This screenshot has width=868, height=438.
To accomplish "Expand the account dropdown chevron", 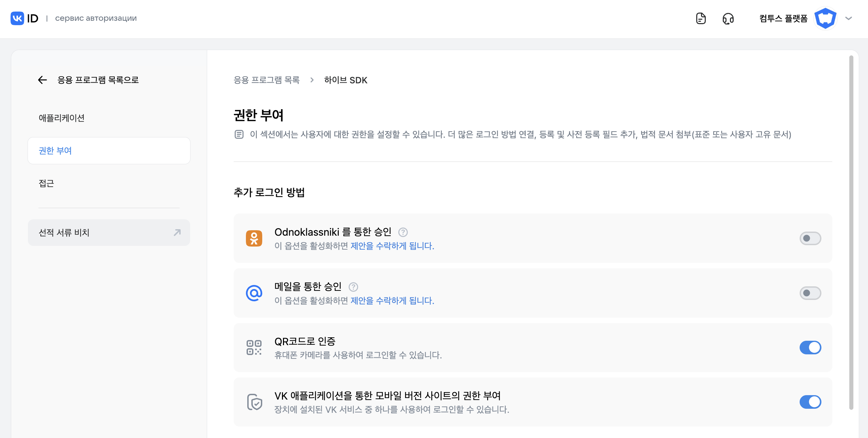I will pyautogui.click(x=849, y=18).
